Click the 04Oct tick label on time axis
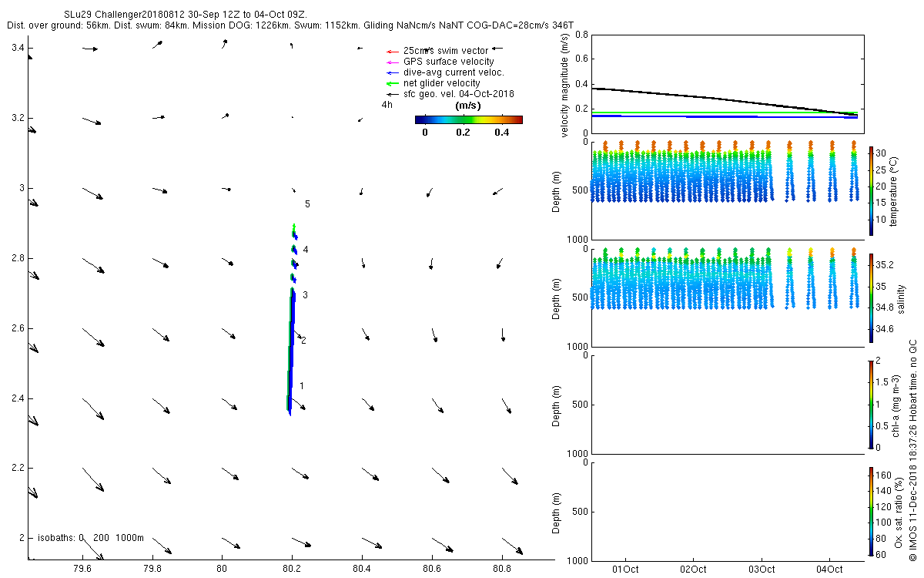 (x=829, y=570)
